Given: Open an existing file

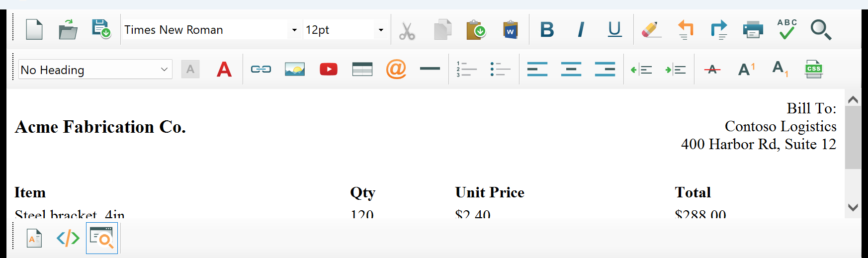Looking at the screenshot, I should [x=68, y=30].
